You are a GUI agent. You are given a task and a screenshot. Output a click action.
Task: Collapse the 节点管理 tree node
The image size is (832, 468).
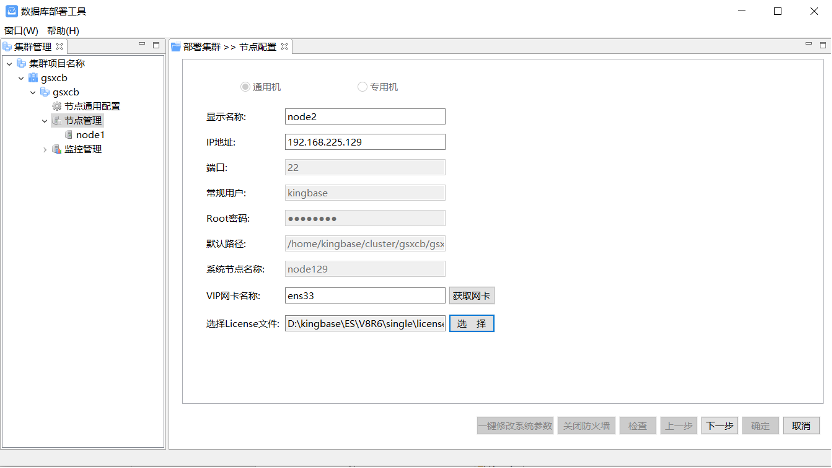[45, 121]
